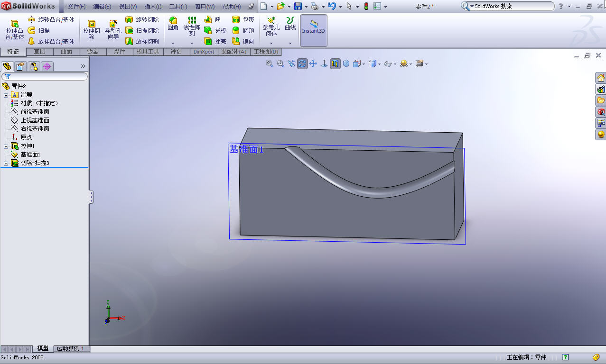Open Reference Geometry (参考几何体)
Image resolution: width=606 pixels, height=364 pixels.
tap(271, 27)
